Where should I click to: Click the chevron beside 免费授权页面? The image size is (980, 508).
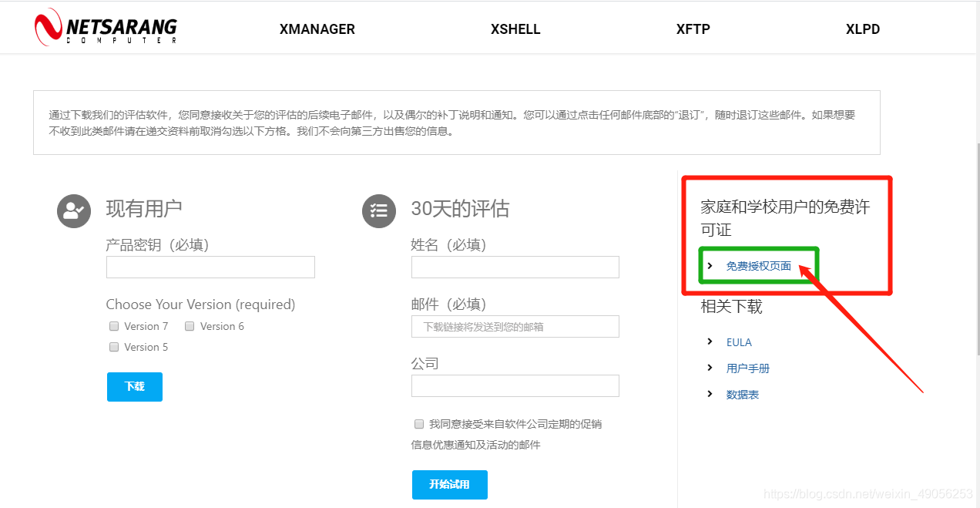coord(710,265)
